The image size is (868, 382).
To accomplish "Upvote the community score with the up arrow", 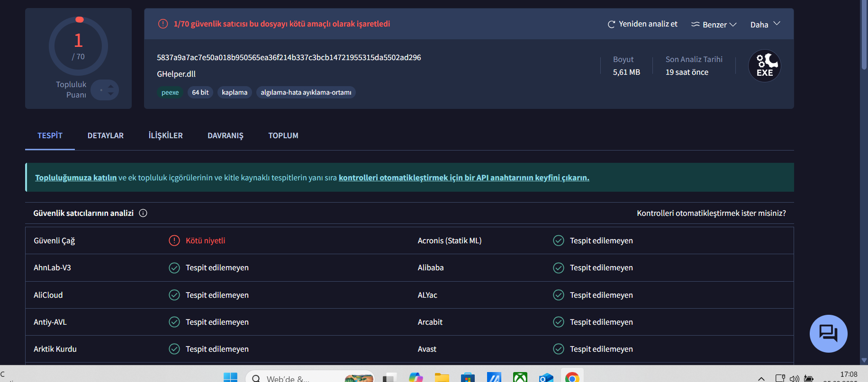I will (111, 86).
